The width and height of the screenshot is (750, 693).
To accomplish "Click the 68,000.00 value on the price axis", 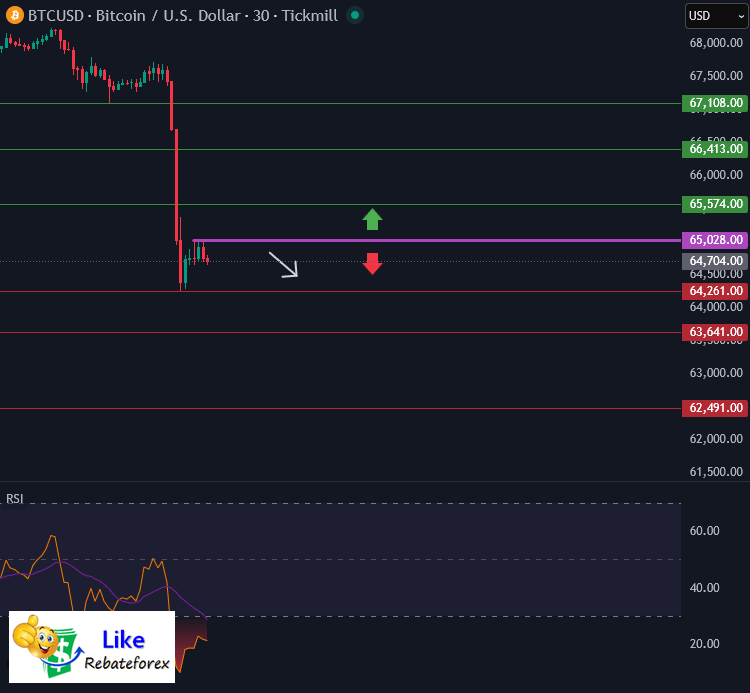I will (x=716, y=43).
